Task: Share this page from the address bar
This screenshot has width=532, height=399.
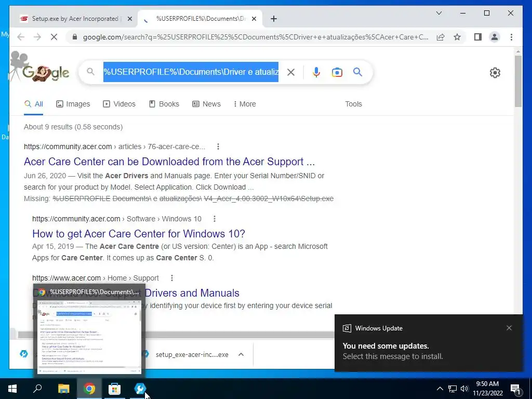Action: click(x=441, y=37)
